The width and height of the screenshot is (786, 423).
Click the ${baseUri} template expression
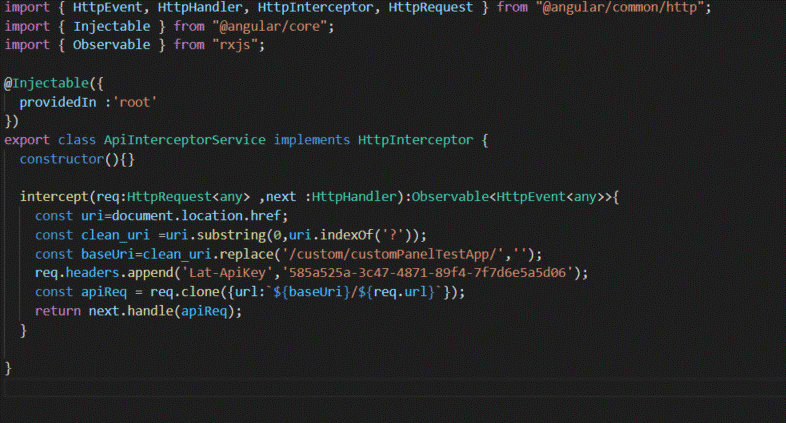311,292
